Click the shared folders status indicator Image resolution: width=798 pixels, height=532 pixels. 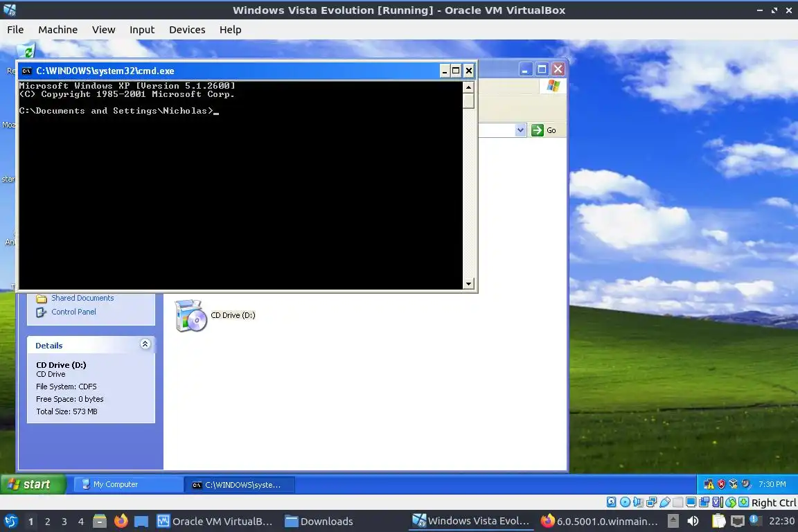tap(678, 502)
